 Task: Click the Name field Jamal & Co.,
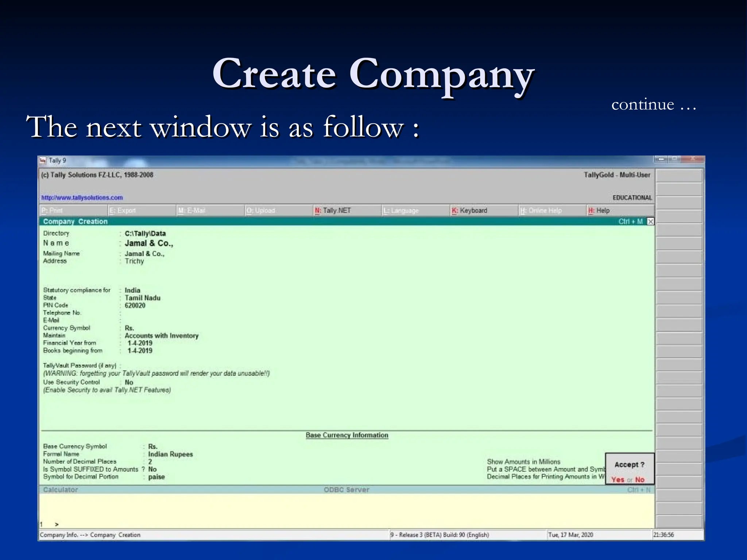point(149,243)
